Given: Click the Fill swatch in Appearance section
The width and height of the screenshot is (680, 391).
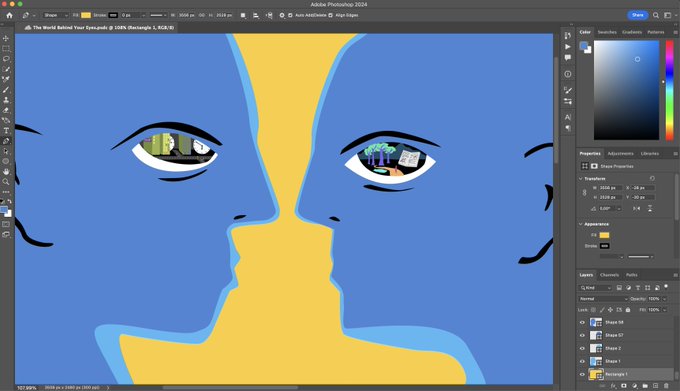Looking at the screenshot, I should (605, 235).
